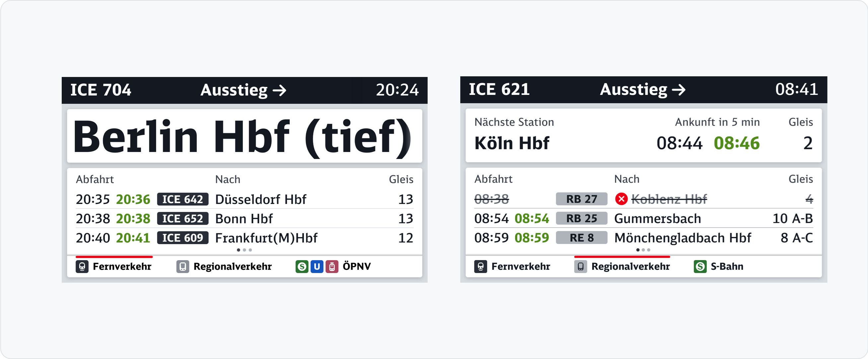Click the Fernverkehr train icon in the ICE 704 panel
Screen dimensions: 868x359
pyautogui.click(x=82, y=267)
